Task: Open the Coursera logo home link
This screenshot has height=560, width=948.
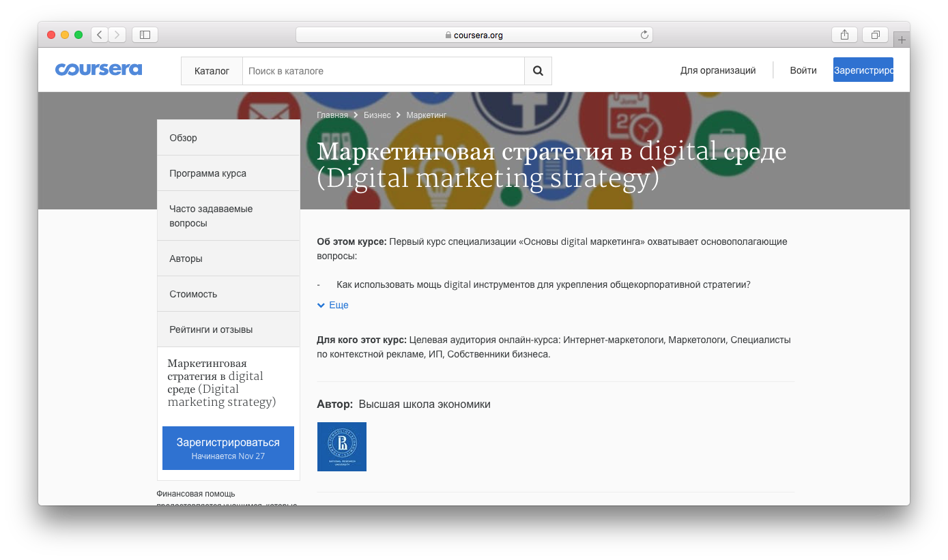Action: 98,70
